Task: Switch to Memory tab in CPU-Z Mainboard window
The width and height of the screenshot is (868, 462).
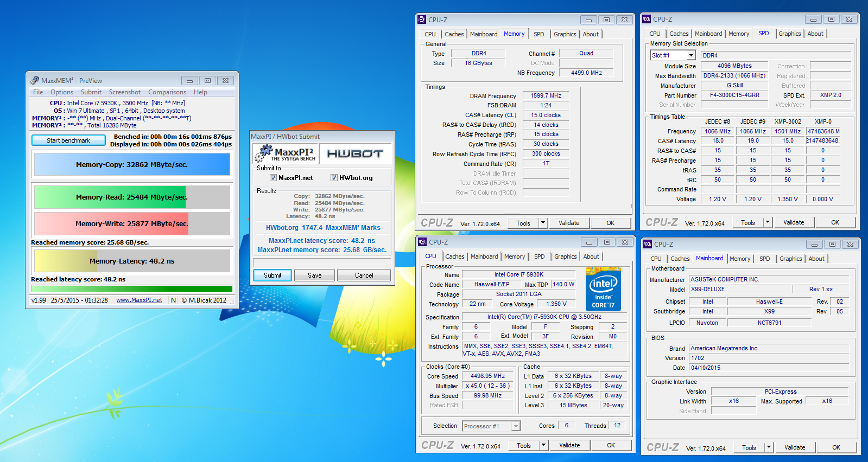Action: click(740, 259)
